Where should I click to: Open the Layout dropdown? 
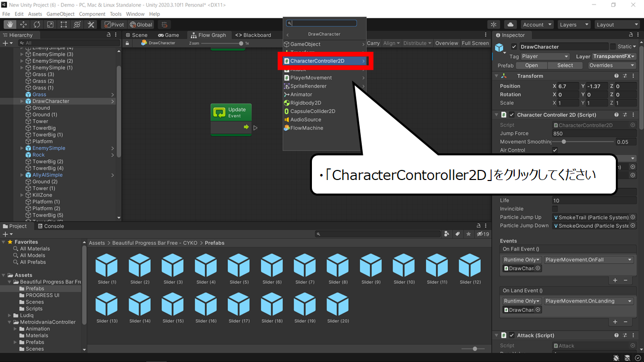pos(616,25)
